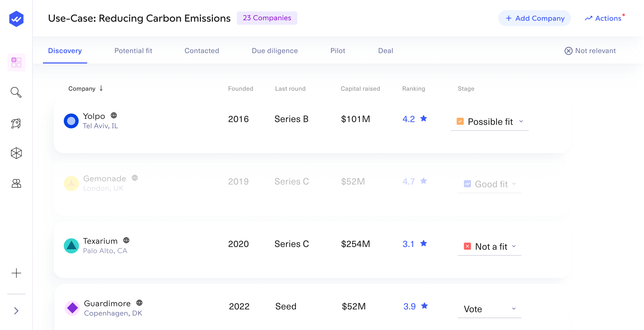644x330 pixels.
Task: Select the highlighted grid panel icon
Action: pos(16,62)
